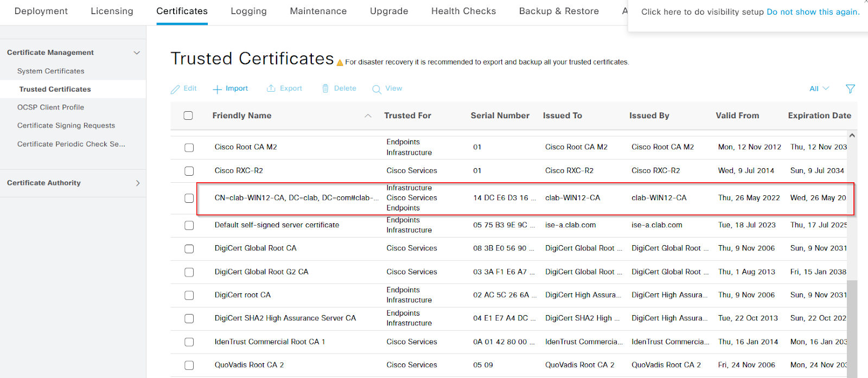This screenshot has height=378, width=868.
Task: Select the CN=clab-WIN12-CA certificate checkbox
Action: coord(189,198)
